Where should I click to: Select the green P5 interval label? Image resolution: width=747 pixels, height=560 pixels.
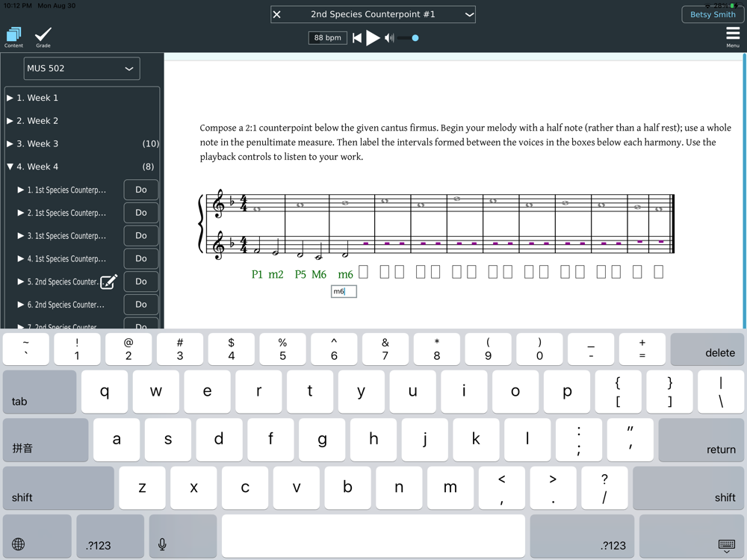tap(300, 274)
